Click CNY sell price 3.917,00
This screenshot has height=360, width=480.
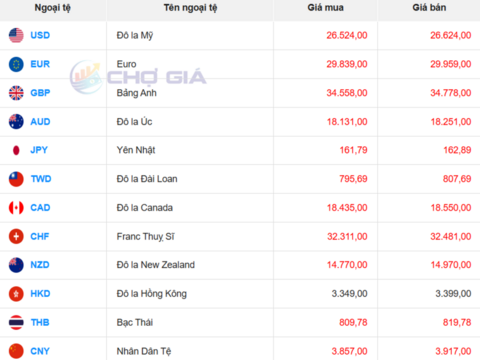click(x=453, y=351)
